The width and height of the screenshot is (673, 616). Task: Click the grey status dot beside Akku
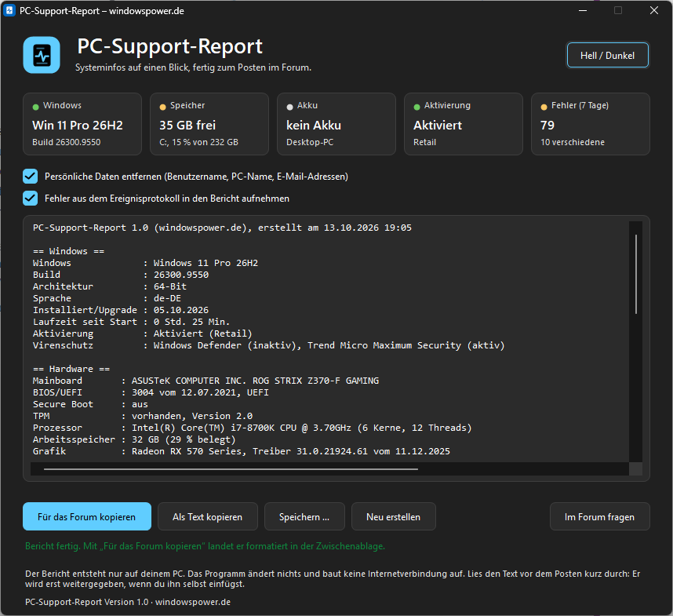[x=289, y=107]
